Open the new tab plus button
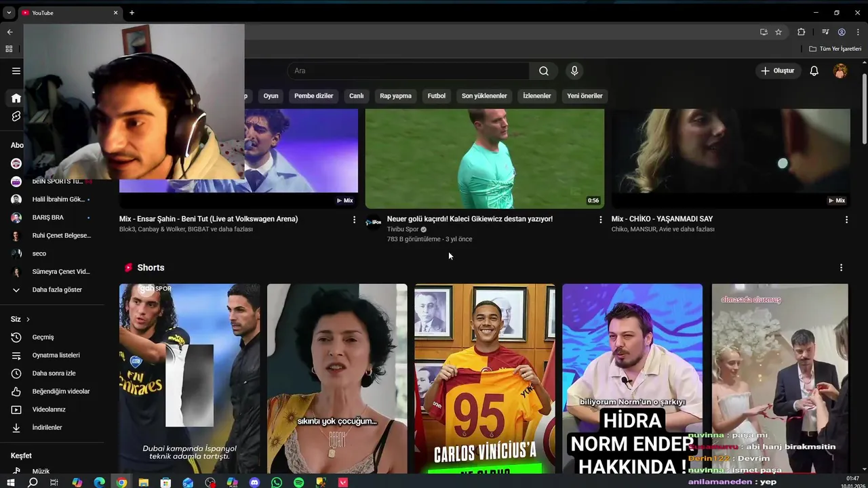 132,13
